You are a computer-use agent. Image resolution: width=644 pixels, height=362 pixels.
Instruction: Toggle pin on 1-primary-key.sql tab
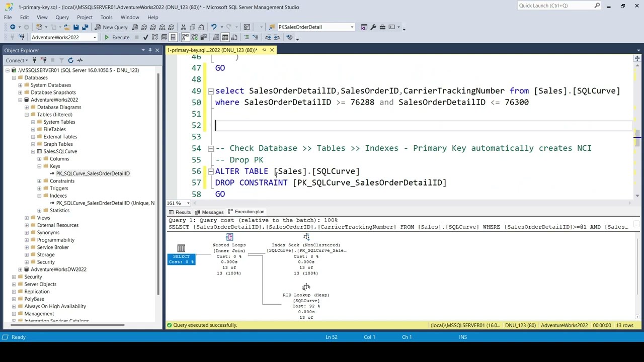(x=264, y=50)
